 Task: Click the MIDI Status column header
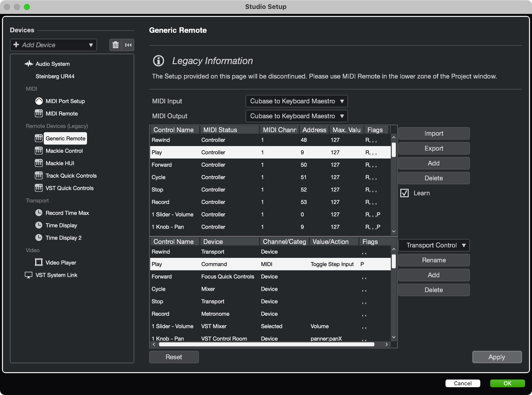click(229, 130)
